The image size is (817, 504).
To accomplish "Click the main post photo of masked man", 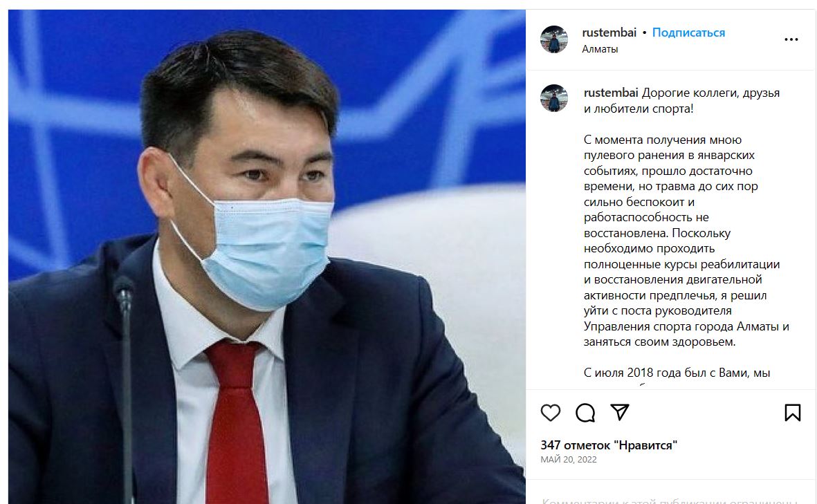I will [267, 256].
